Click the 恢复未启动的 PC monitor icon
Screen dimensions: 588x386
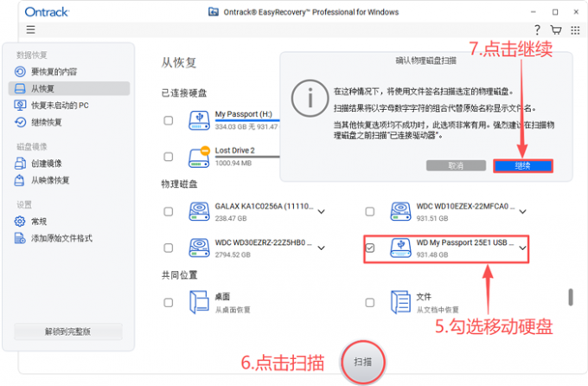click(x=20, y=106)
